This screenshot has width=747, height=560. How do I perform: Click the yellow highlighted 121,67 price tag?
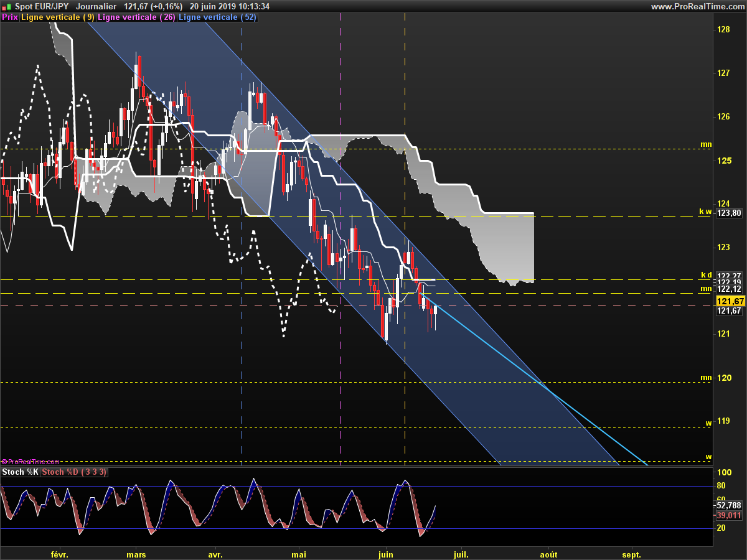730,301
